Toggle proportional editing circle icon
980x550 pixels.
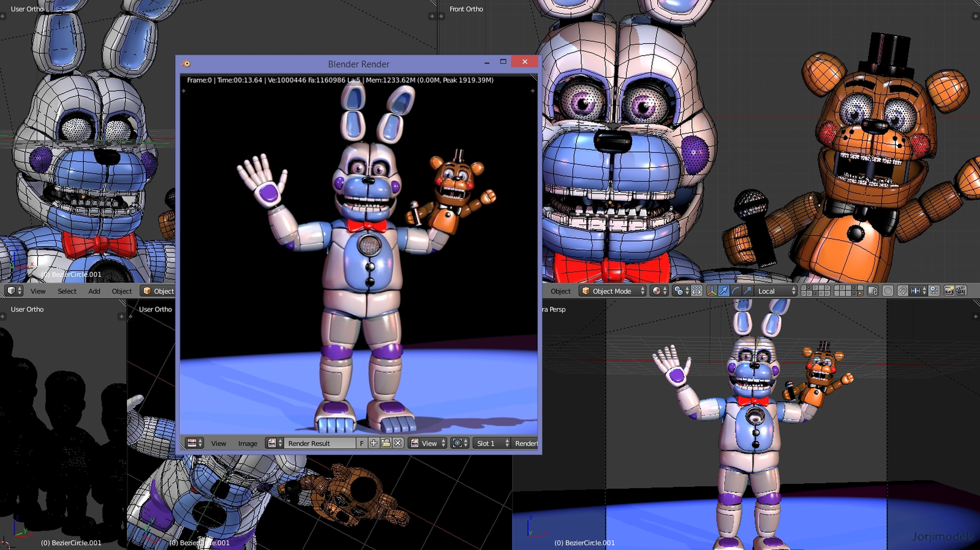[888, 291]
